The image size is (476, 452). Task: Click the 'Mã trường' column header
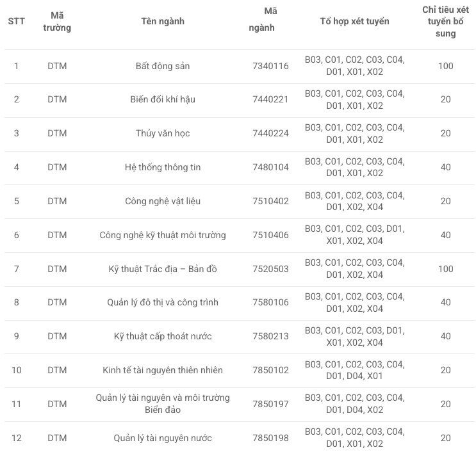57,21
